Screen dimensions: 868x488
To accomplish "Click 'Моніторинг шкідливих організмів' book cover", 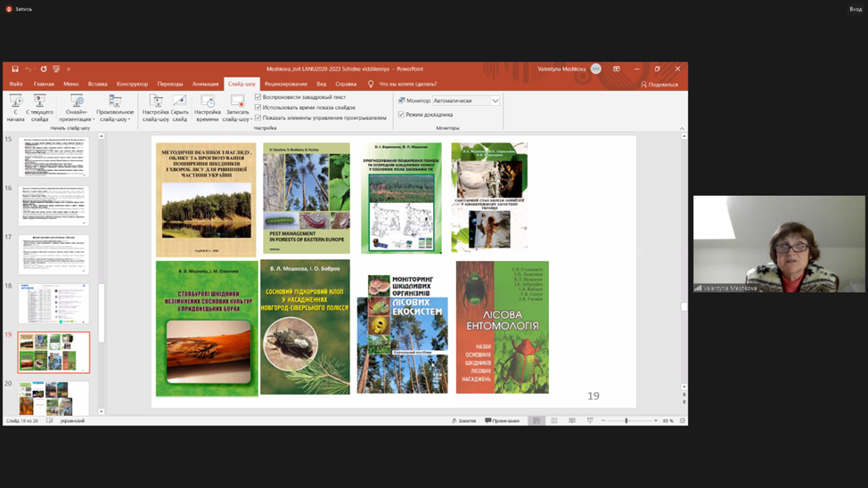I will pyautogui.click(x=403, y=334).
